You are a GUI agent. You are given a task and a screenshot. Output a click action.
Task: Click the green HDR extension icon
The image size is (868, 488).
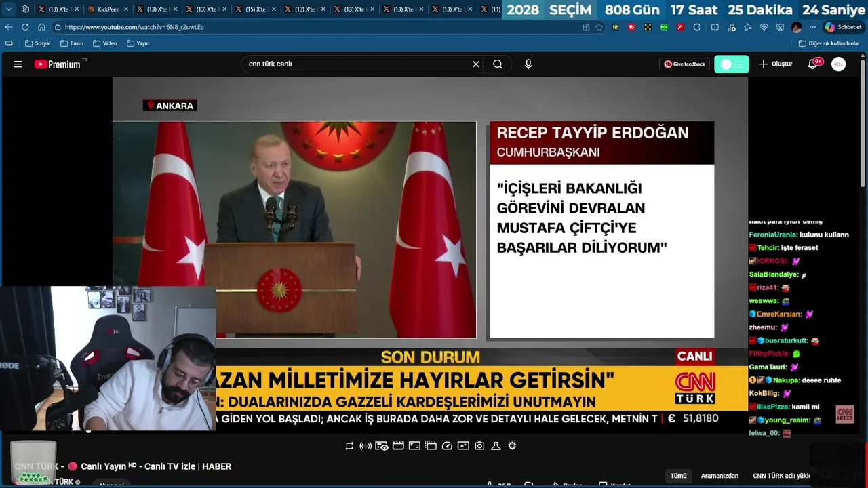[664, 27]
